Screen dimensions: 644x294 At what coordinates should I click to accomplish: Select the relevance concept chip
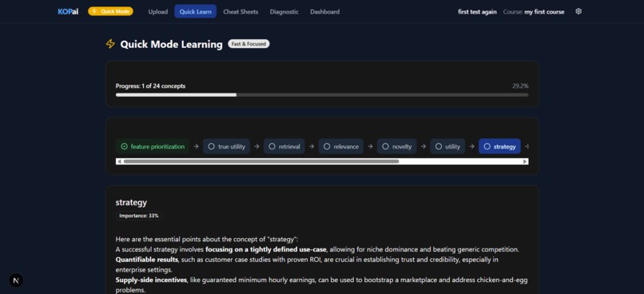coord(341,146)
